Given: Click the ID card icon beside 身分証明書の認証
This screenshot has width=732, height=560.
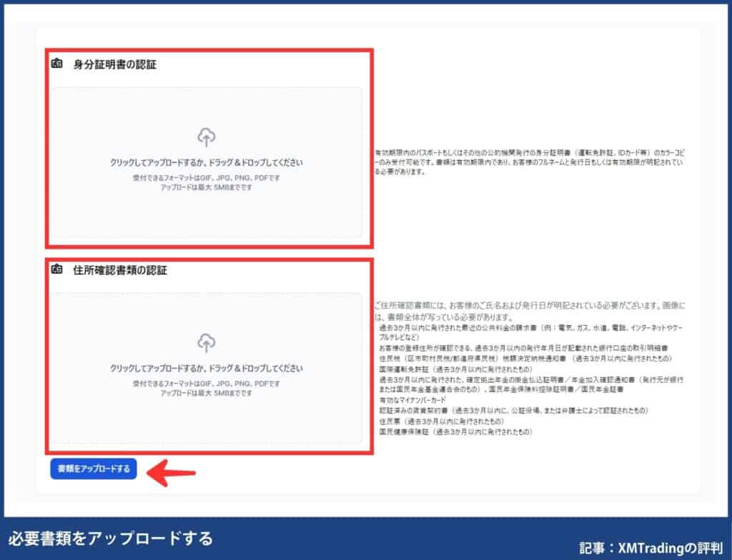Looking at the screenshot, I should (57, 63).
